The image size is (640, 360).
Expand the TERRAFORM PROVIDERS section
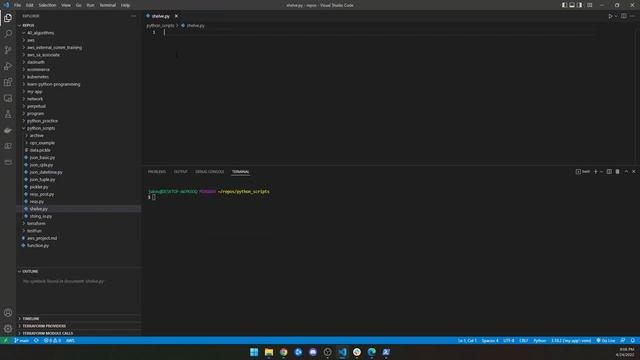[44, 326]
